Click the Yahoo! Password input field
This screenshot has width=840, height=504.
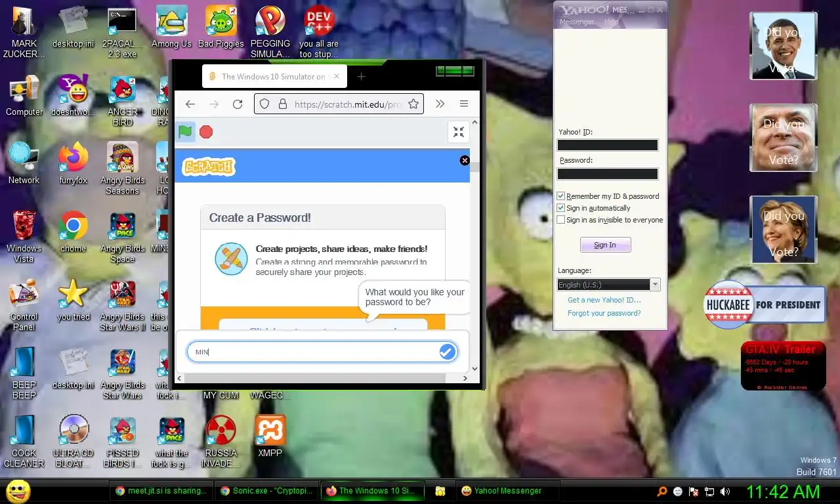[608, 174]
